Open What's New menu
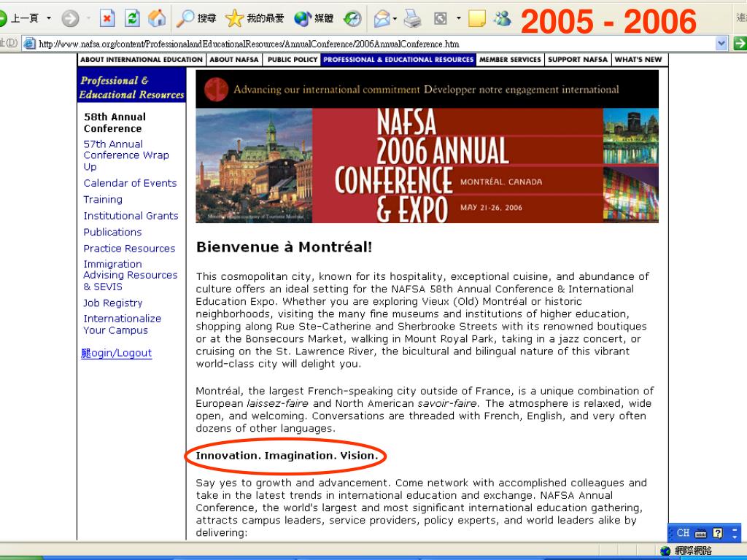 pos(638,60)
